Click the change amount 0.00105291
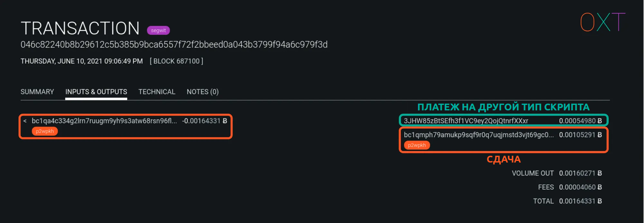This screenshot has width=644, height=223. pos(580,135)
